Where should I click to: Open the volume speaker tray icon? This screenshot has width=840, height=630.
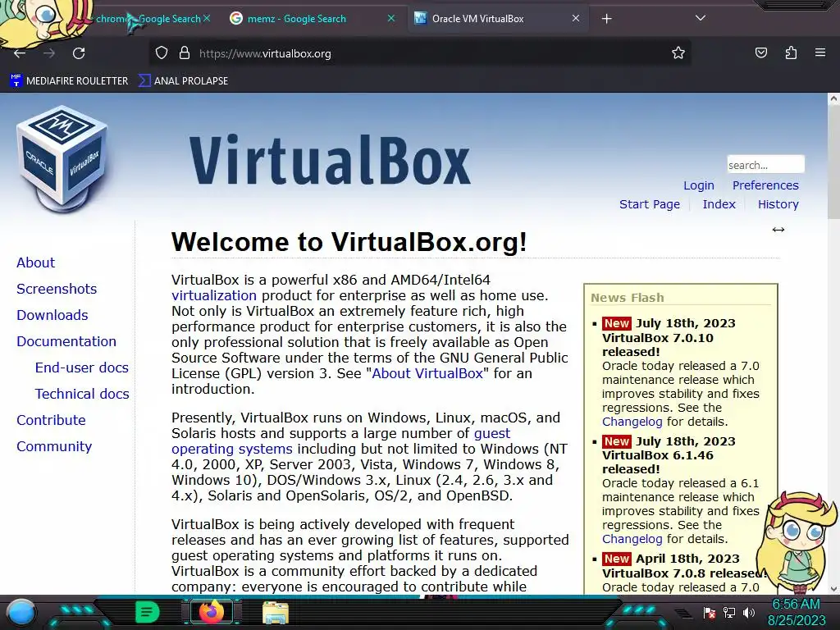pos(749,612)
